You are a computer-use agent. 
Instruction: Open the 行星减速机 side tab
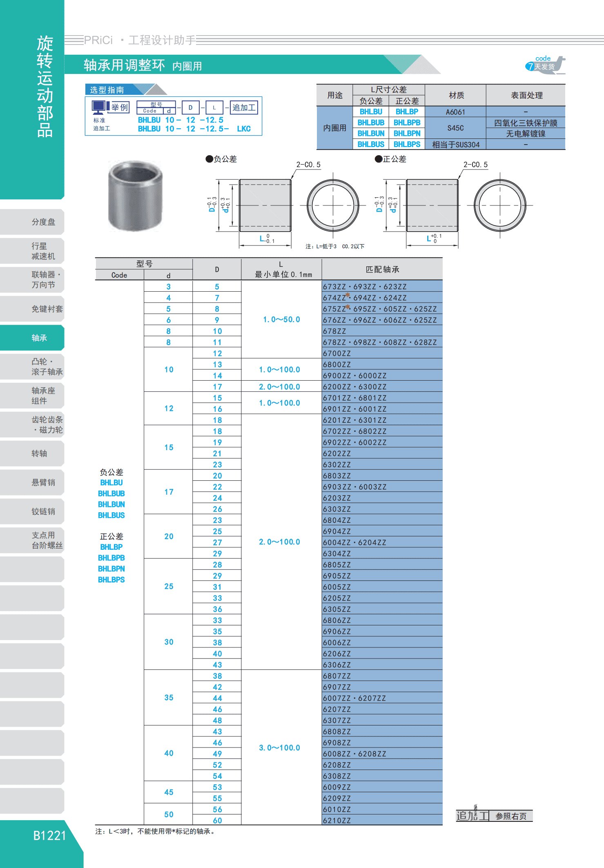[x=32, y=251]
